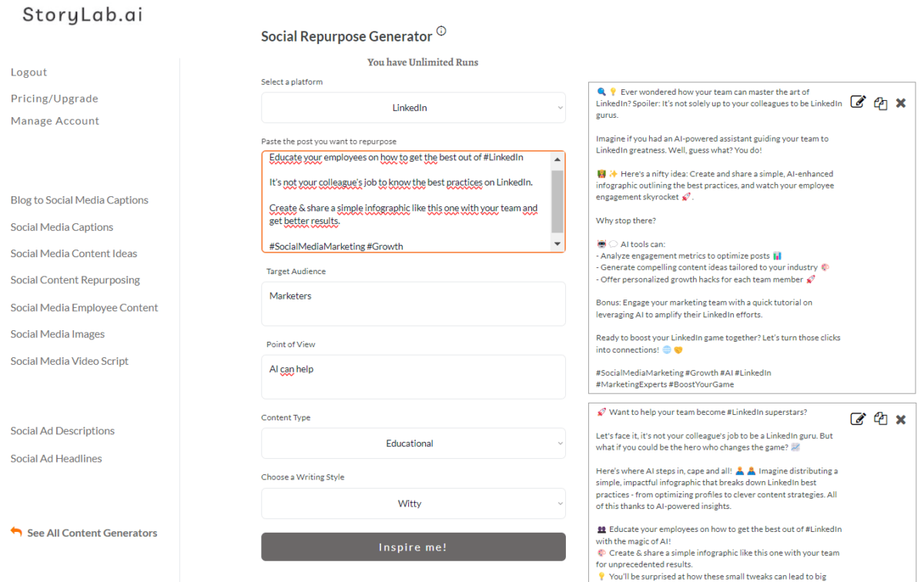The image size is (924, 582).
Task: Click inside the Target Audience field
Action: pyautogui.click(x=413, y=303)
